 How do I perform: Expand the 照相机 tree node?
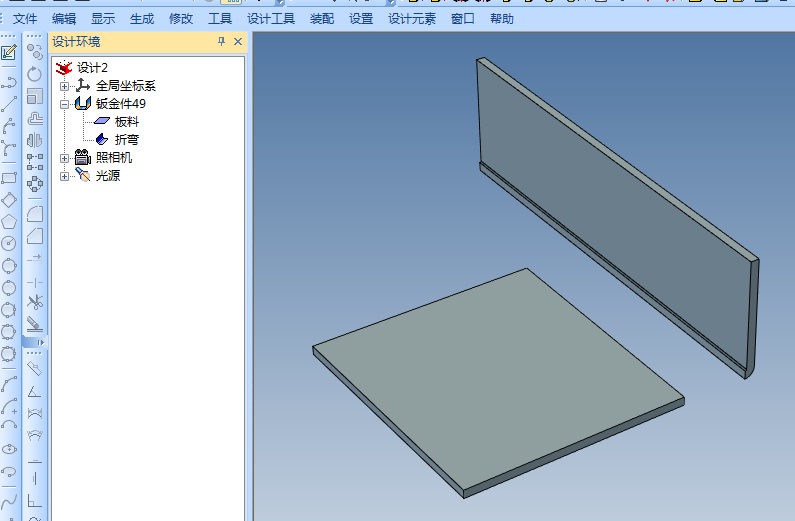pyautogui.click(x=65, y=158)
